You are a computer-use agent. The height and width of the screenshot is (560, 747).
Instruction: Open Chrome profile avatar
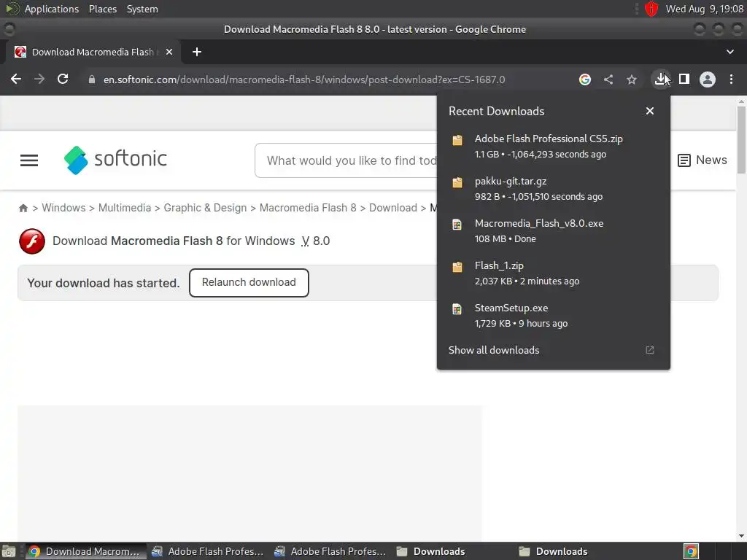pos(708,79)
